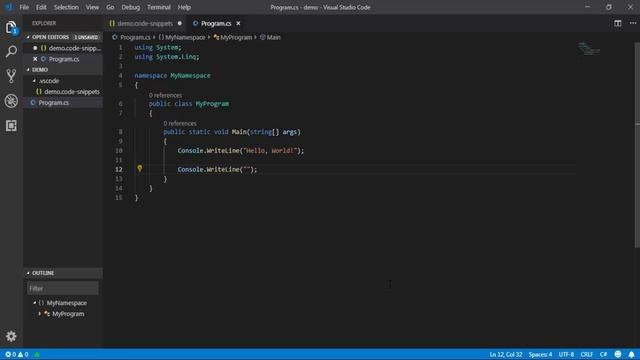Open the Terminal menu
This screenshot has width=640, height=360.
pos(159,7)
